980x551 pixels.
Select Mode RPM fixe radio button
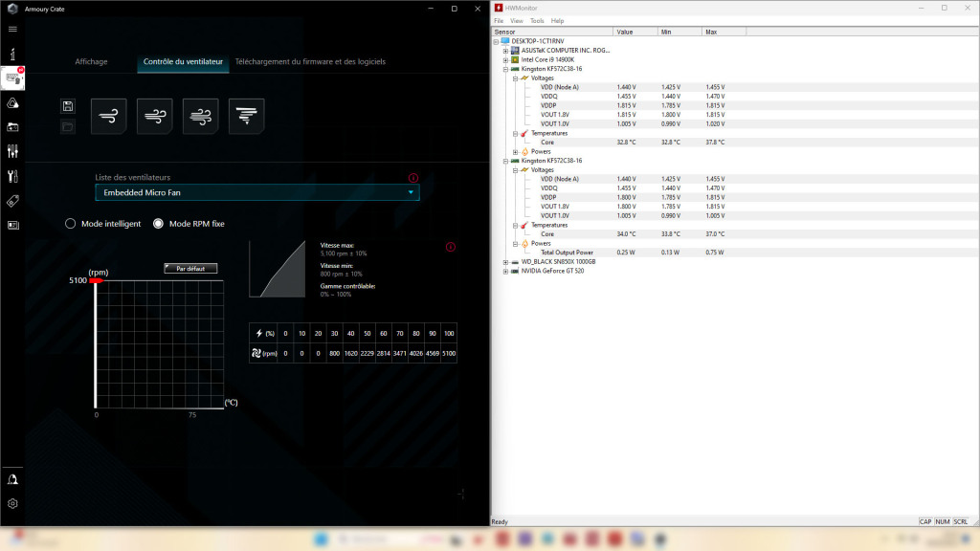pyautogui.click(x=159, y=223)
